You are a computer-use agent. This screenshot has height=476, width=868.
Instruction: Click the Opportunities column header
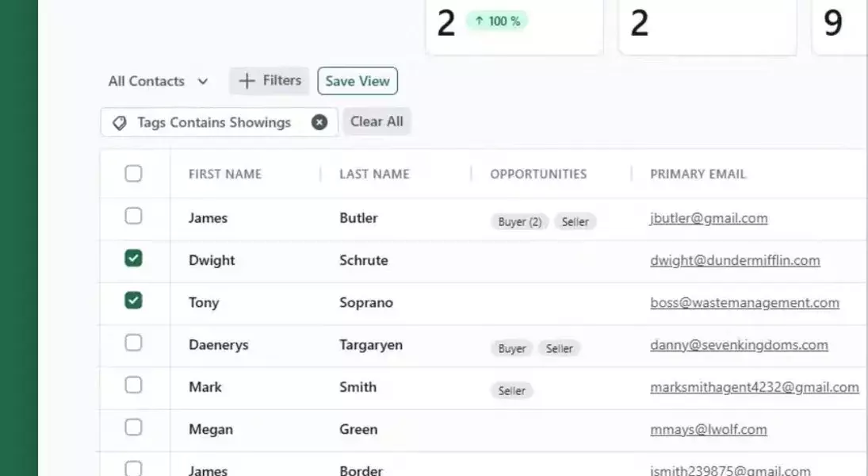point(538,174)
